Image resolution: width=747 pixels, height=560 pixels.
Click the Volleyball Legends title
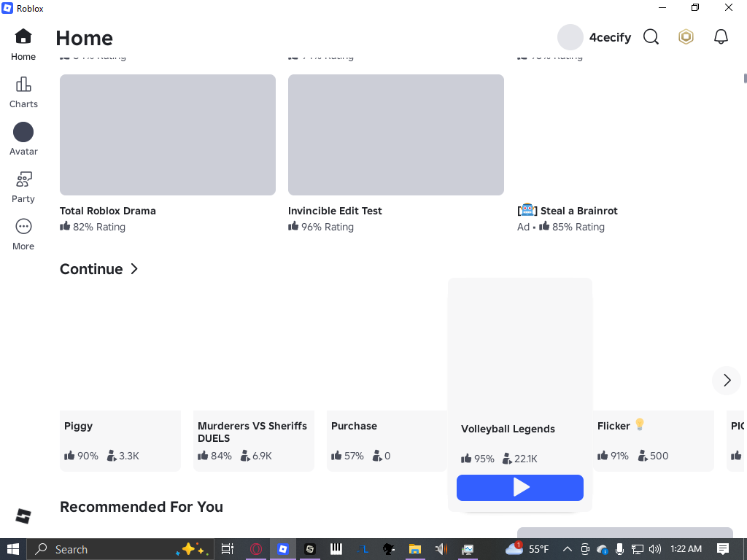[508, 429]
